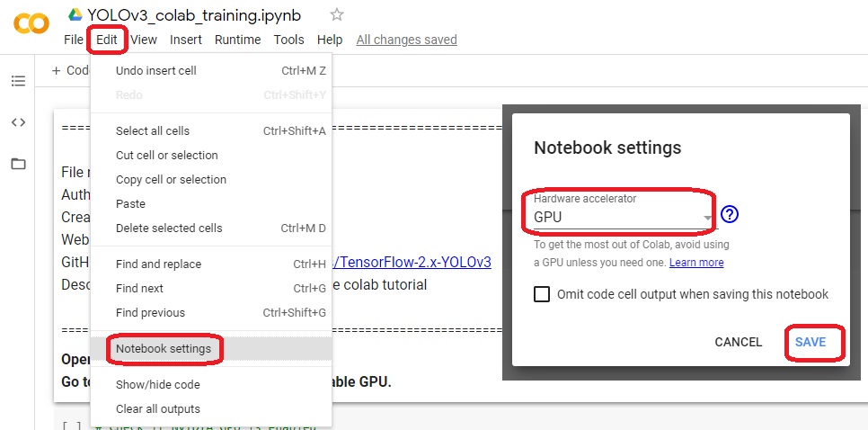868x430 pixels.
Task: Enable Omit code cell output checkbox
Action: pyautogui.click(x=542, y=294)
